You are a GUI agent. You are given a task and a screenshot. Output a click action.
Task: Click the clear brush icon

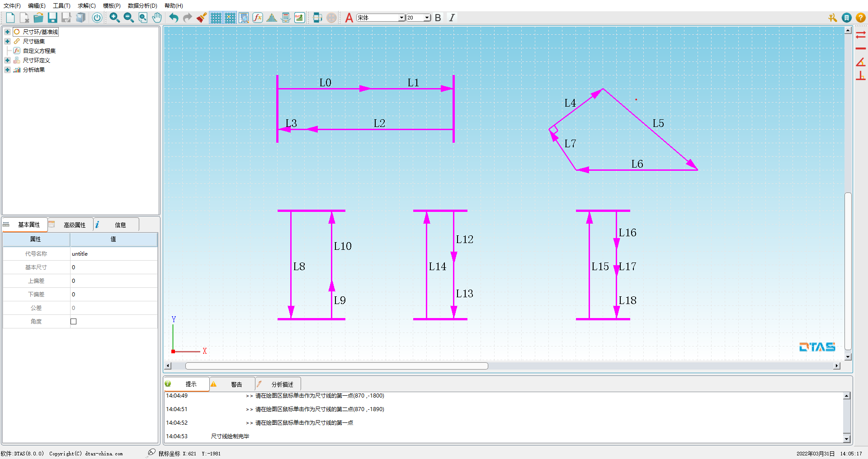click(x=202, y=18)
